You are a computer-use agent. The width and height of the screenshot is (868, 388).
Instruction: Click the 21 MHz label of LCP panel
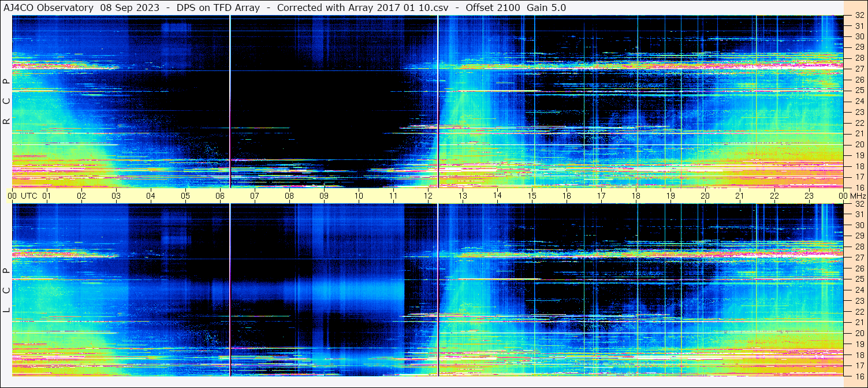coord(859,322)
